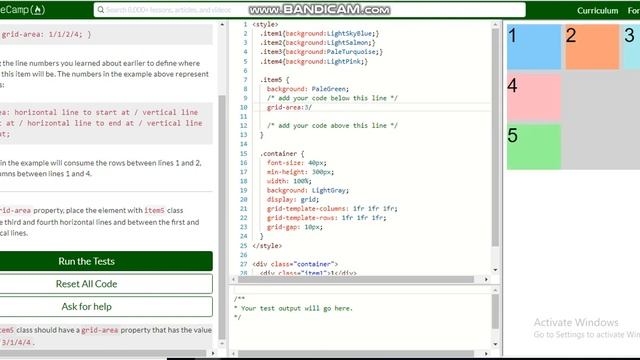Focus the lesson search field
The height and width of the screenshot is (360, 640).
click(x=309, y=10)
